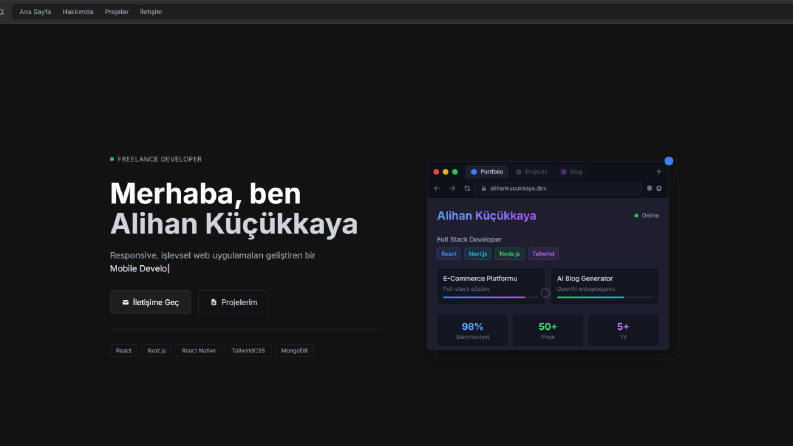Open the E-Commerce Platformu project card
This screenshot has height=446, width=793.
(x=491, y=286)
